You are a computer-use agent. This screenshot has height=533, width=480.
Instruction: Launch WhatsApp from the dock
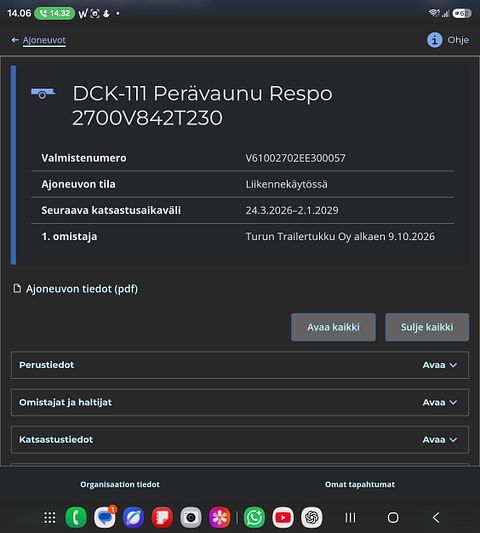coord(254,517)
